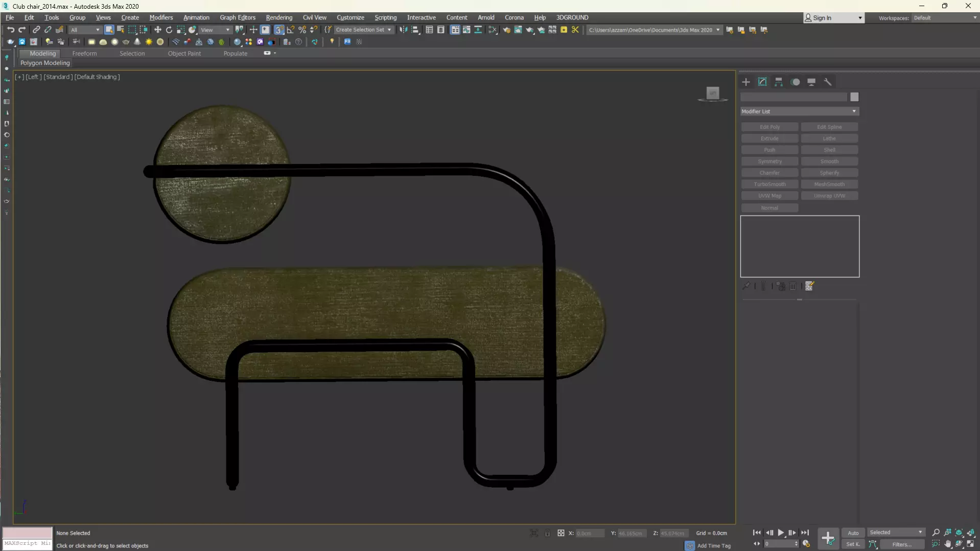The width and height of the screenshot is (980, 551).
Task: Choose the Select and Move tool
Action: click(157, 30)
